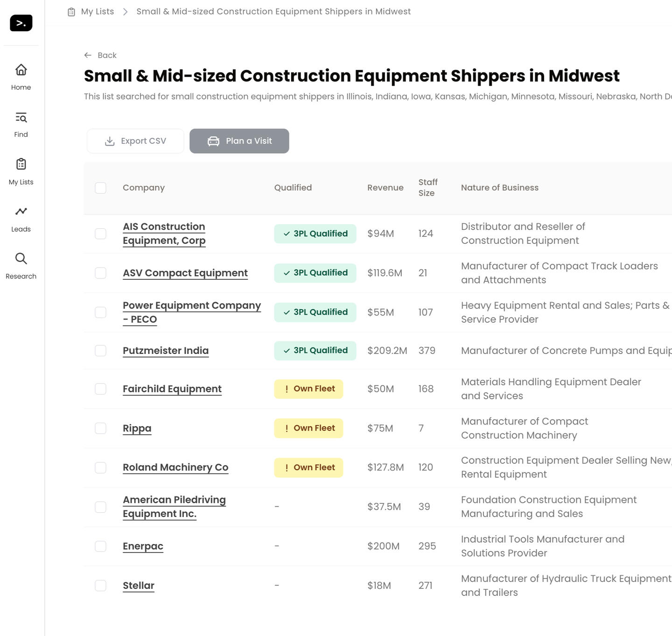This screenshot has width=672, height=636.
Task: Open Research magnifier in sidebar
Action: click(x=21, y=259)
